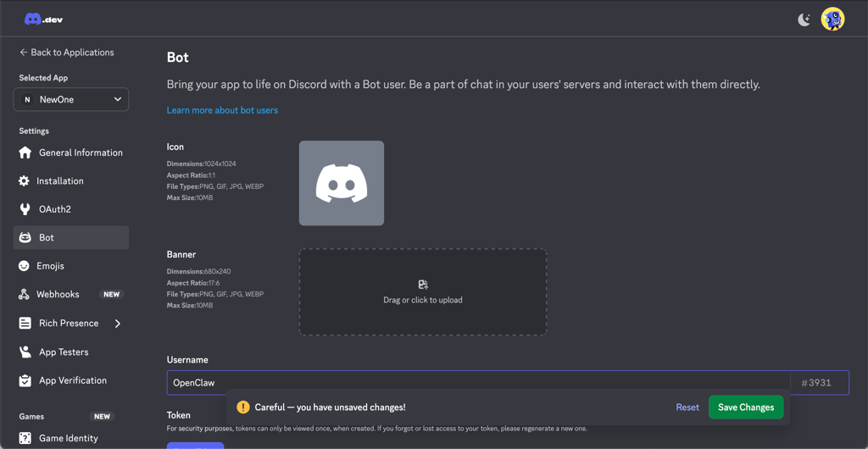Click the bot icon upload thumbnail
Image resolution: width=868 pixels, height=449 pixels.
pyautogui.click(x=342, y=183)
